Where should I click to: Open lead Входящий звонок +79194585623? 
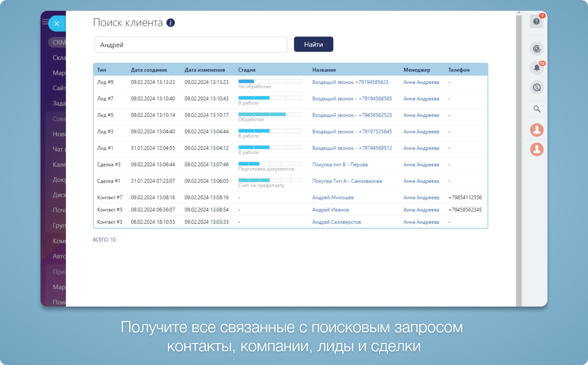coord(350,82)
